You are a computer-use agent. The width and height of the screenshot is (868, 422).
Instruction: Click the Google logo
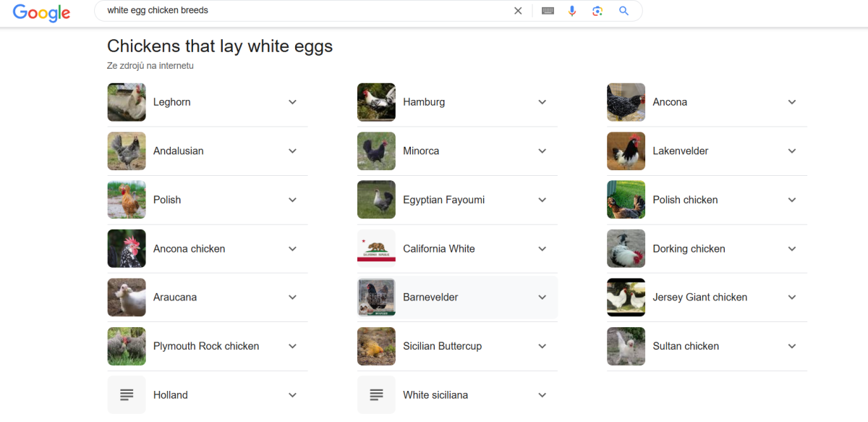click(42, 12)
